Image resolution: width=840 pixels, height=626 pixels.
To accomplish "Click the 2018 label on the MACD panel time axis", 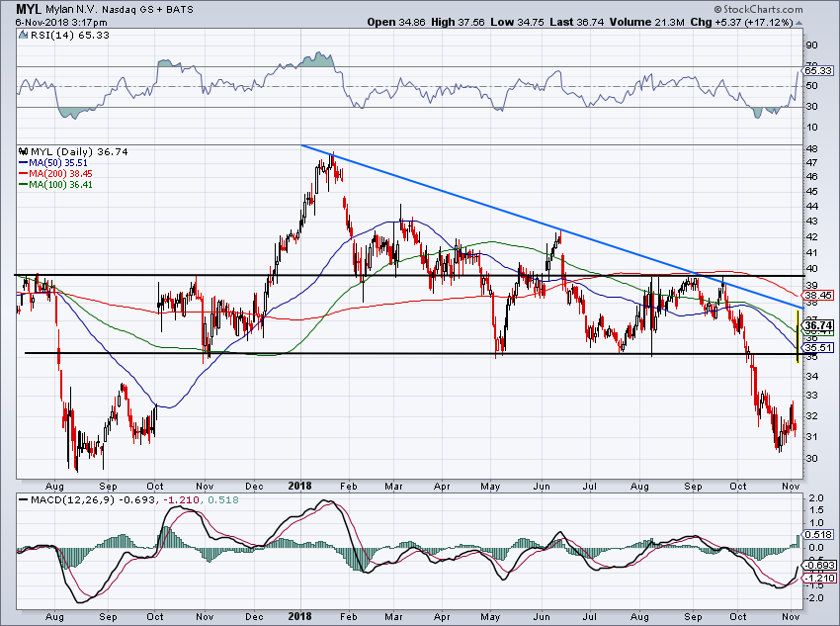I will pyautogui.click(x=300, y=617).
